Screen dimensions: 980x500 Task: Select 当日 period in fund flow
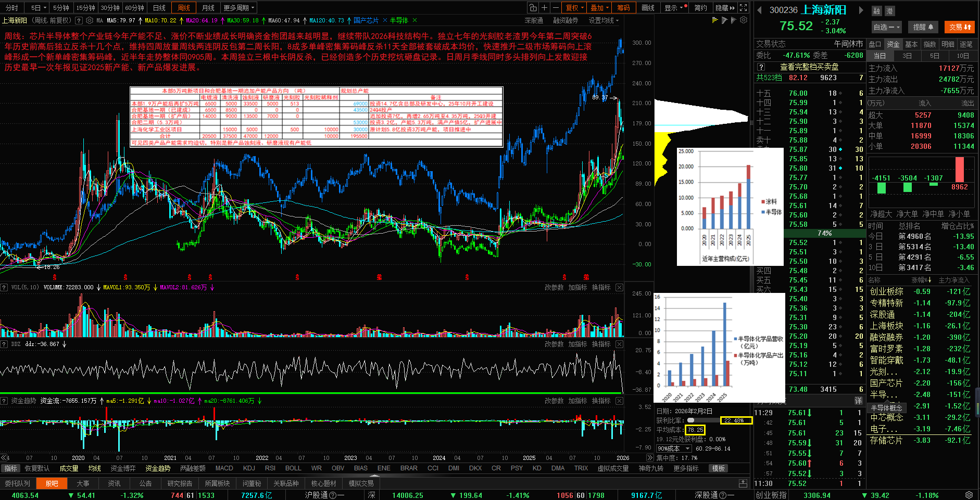(x=880, y=56)
